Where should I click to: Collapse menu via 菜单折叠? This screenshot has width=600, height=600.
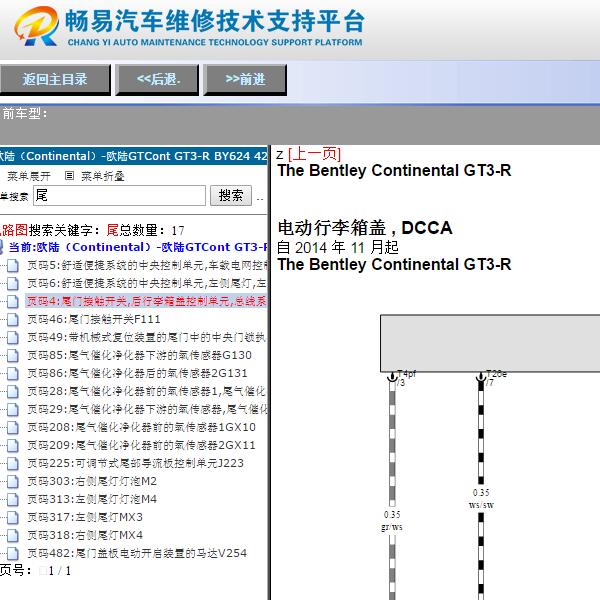click(x=103, y=176)
